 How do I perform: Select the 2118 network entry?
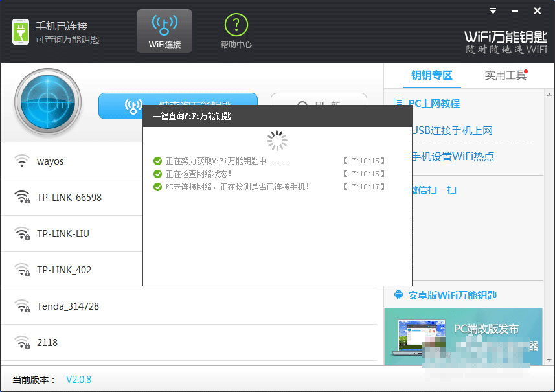[x=47, y=342]
